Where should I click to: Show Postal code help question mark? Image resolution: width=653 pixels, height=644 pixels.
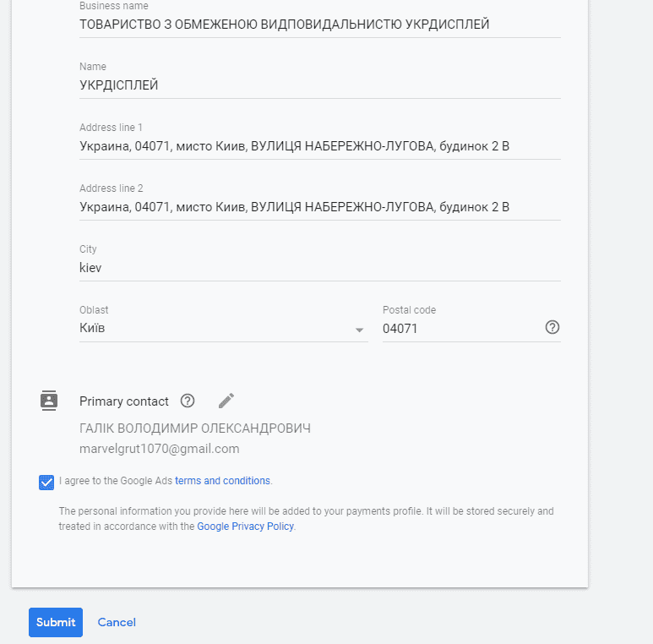pyautogui.click(x=552, y=327)
